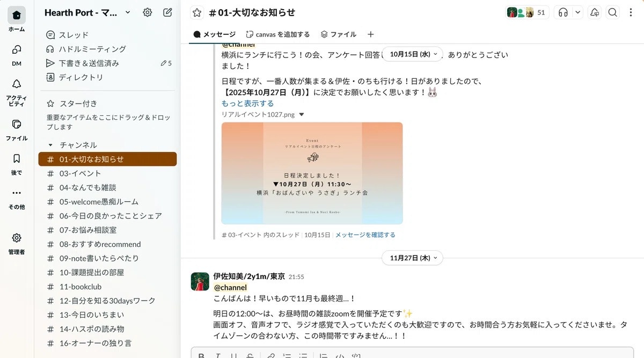Click メッセージを確認する link
Image resolution: width=644 pixels, height=358 pixels.
point(365,235)
